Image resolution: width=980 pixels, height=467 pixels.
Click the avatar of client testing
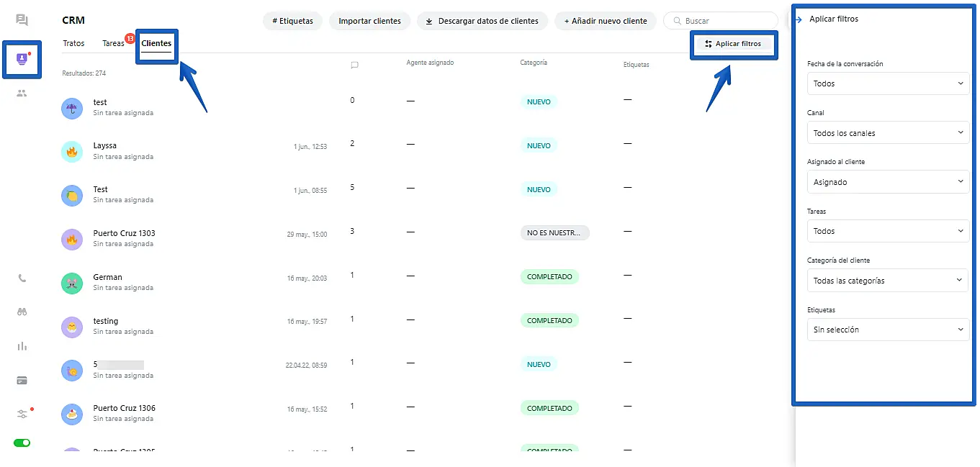[72, 327]
